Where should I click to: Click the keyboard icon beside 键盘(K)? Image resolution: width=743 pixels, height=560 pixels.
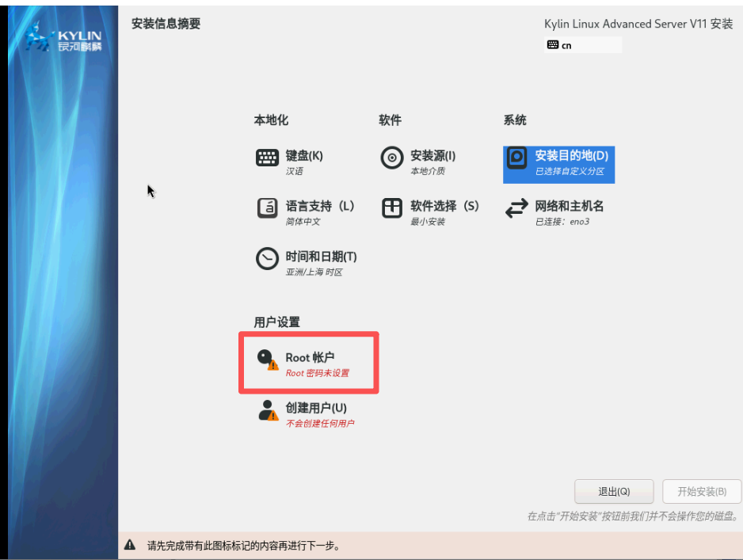[267, 158]
